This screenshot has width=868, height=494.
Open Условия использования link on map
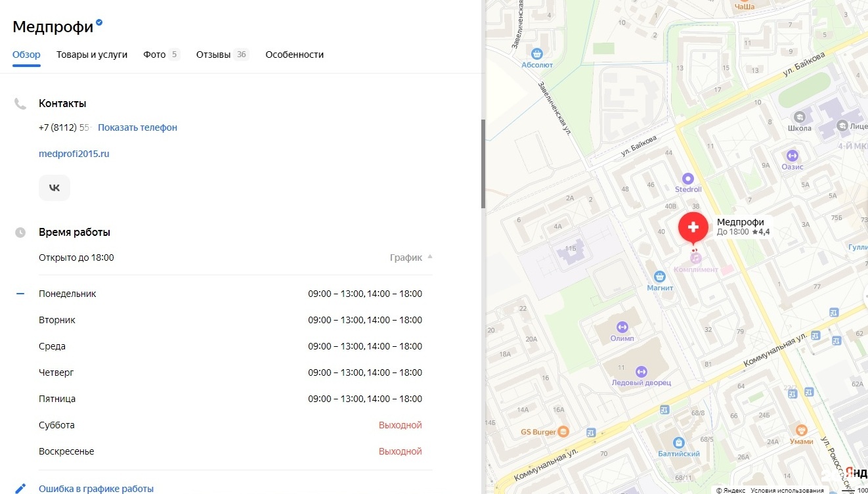[787, 490]
